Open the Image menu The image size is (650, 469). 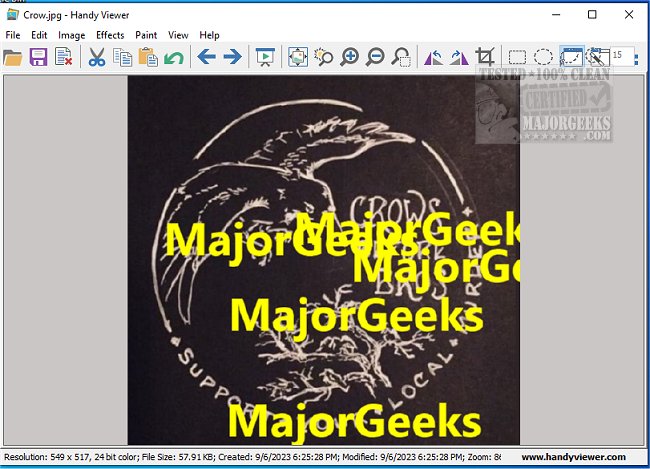[72, 35]
